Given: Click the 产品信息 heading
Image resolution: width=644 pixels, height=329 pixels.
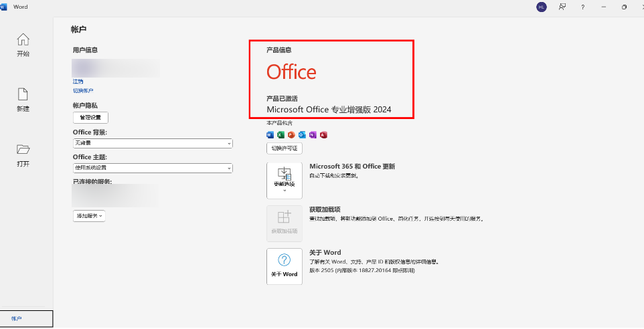Looking at the screenshot, I should tap(279, 50).
